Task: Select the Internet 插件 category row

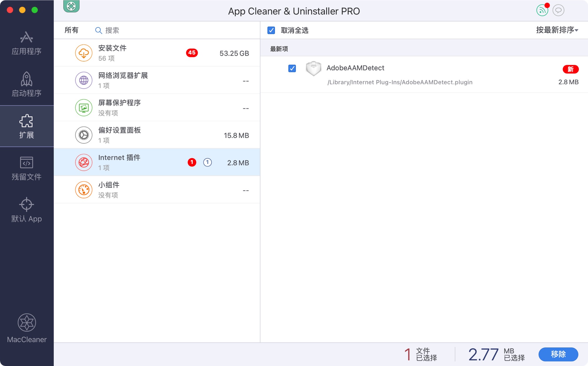Action: click(x=157, y=162)
